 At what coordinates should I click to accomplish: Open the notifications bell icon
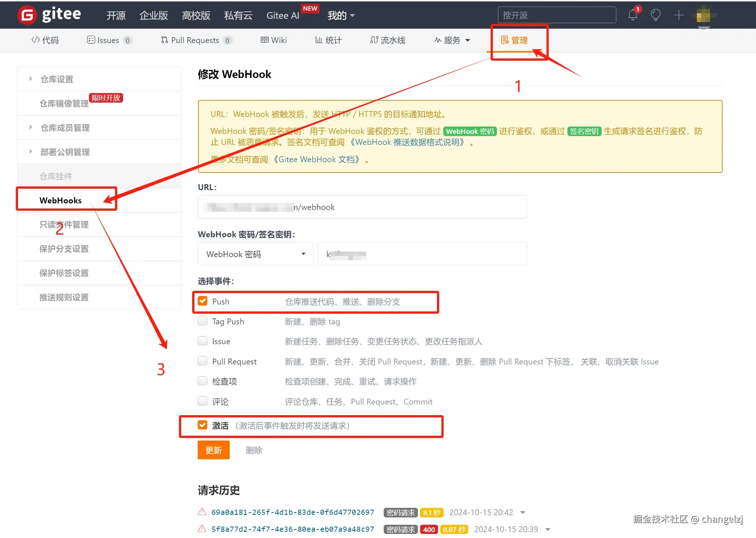point(633,15)
